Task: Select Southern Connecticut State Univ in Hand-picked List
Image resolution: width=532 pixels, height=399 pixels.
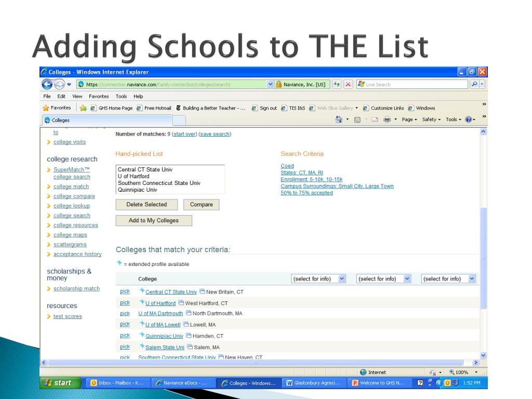Action: click(159, 183)
